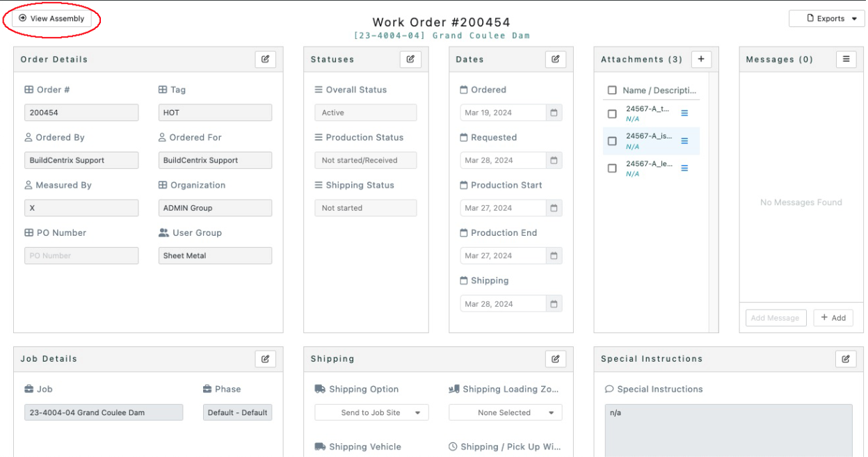Check the 24567-A_is attachment checkbox
The height and width of the screenshot is (457, 868).
[612, 141]
